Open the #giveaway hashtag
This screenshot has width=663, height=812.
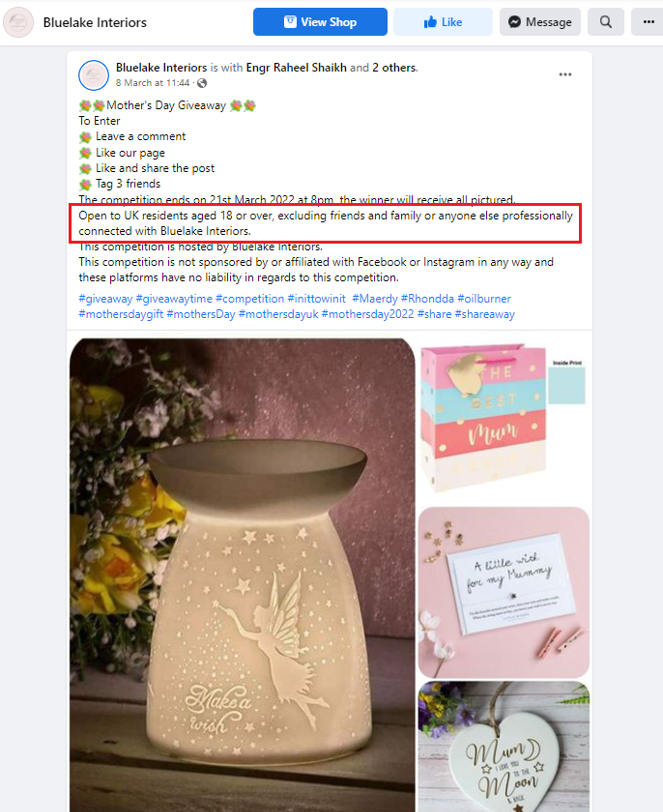[x=105, y=299]
